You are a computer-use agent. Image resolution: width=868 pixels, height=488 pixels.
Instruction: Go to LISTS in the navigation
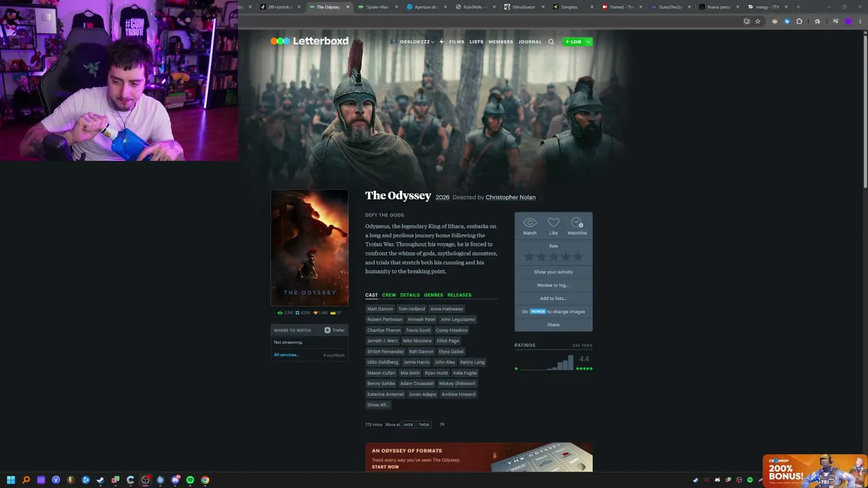[476, 42]
